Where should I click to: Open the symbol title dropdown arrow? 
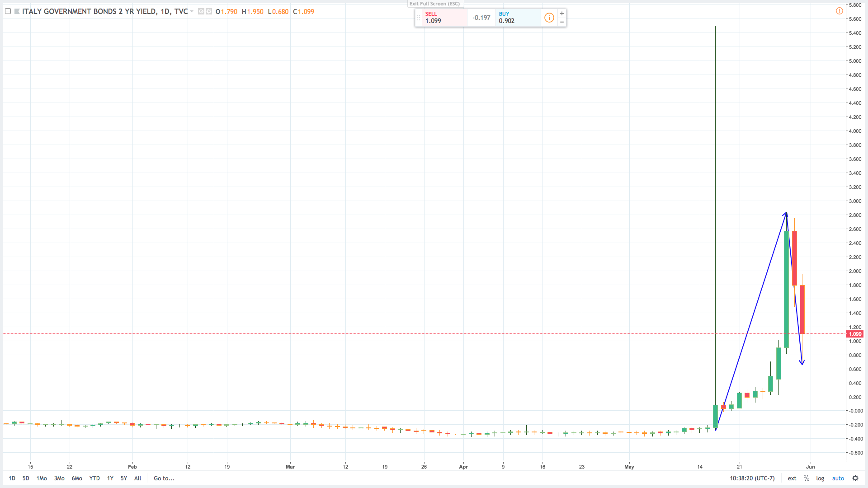coord(192,11)
